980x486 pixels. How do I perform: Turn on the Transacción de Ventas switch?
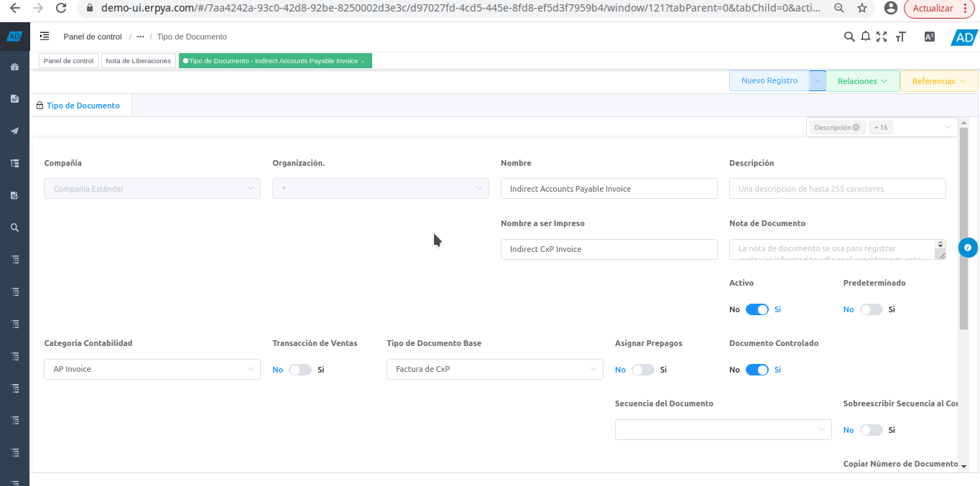click(x=300, y=370)
